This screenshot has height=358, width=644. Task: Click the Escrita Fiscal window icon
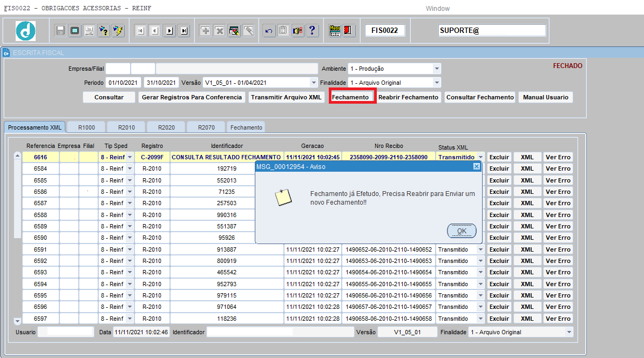tap(6, 52)
